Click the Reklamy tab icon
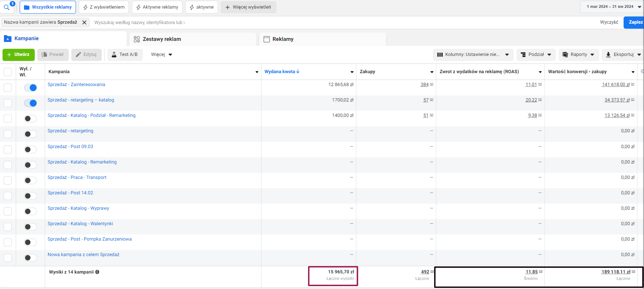 pyautogui.click(x=266, y=39)
